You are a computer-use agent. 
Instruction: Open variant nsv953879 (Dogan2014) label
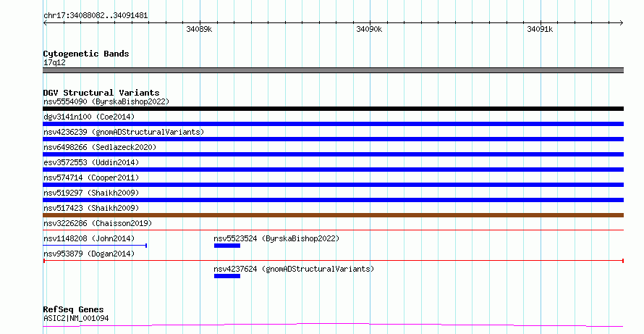89,254
